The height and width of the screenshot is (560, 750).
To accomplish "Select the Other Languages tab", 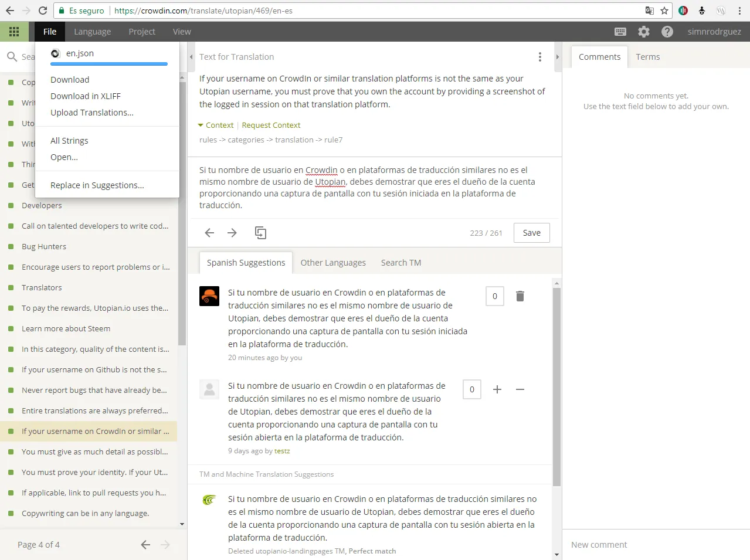I will [333, 263].
